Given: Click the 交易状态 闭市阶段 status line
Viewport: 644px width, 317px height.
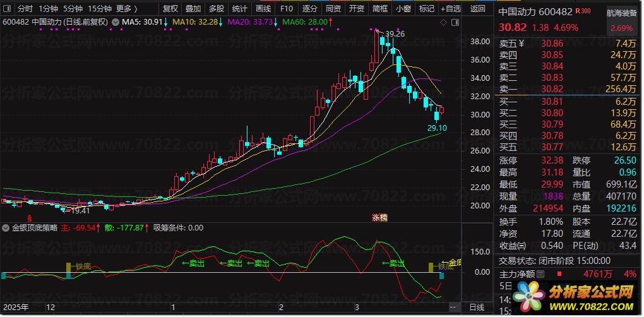Looking at the screenshot, I should coord(555,261).
